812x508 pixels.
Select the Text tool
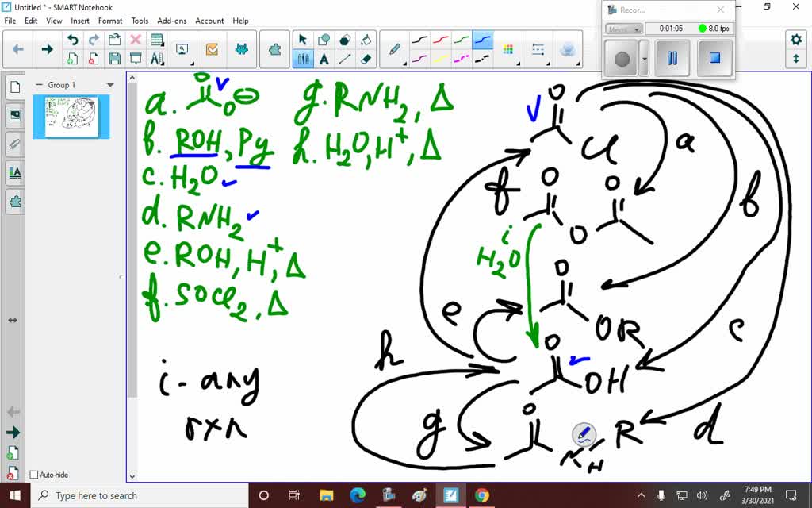325,58
